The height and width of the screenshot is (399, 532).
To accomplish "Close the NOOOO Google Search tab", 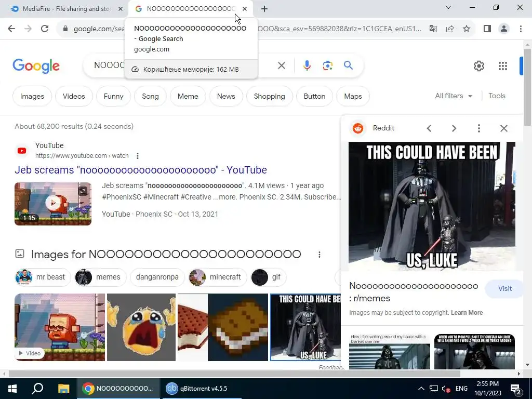I will [245, 9].
